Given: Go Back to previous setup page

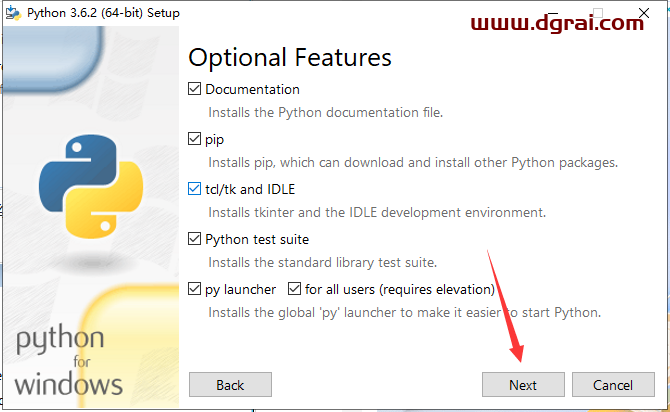Looking at the screenshot, I should point(230,385).
